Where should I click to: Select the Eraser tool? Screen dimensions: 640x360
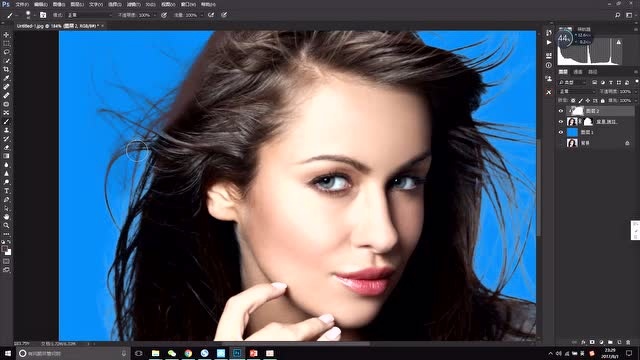(x=6, y=147)
